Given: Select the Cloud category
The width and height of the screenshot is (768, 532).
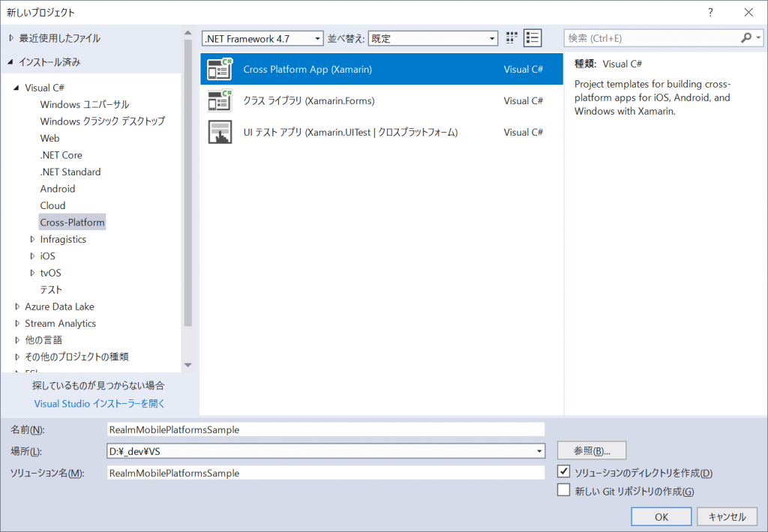Looking at the screenshot, I should click(52, 205).
